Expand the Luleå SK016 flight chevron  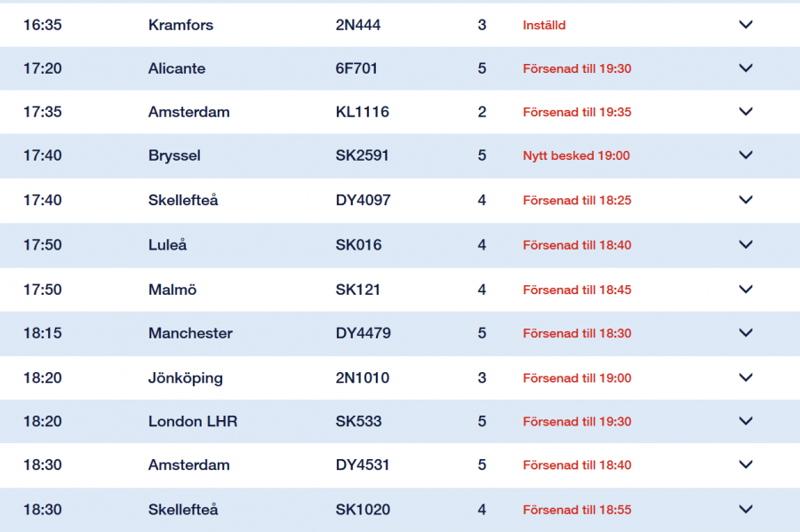click(x=746, y=244)
